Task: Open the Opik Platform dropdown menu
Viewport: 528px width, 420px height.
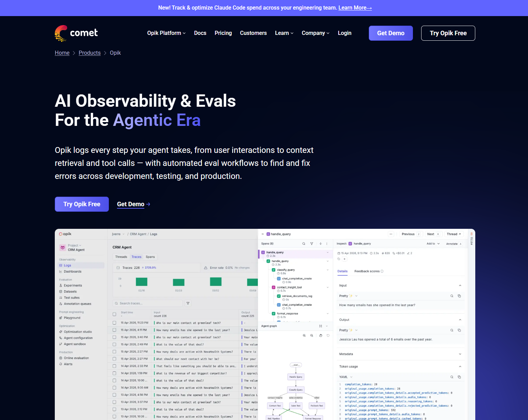Action: (166, 33)
